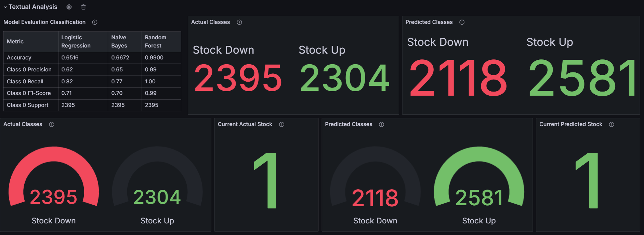Sort table by the Metric column header
Image resolution: width=644 pixels, height=235 pixels.
(15, 42)
